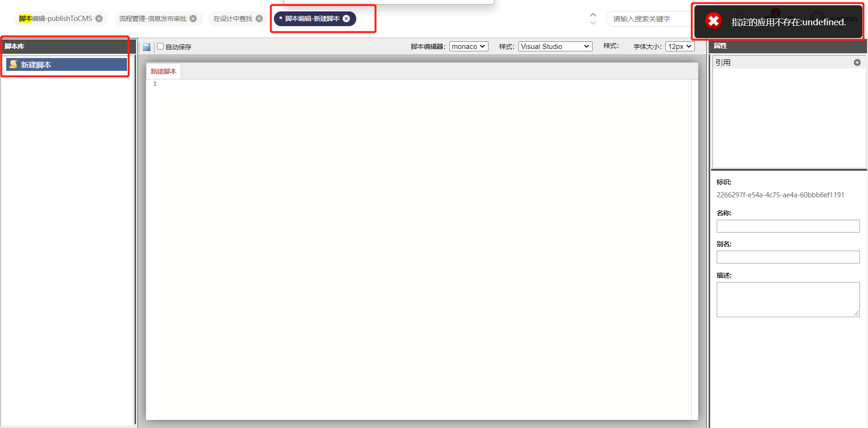Focus the 别名 input field

click(788, 257)
